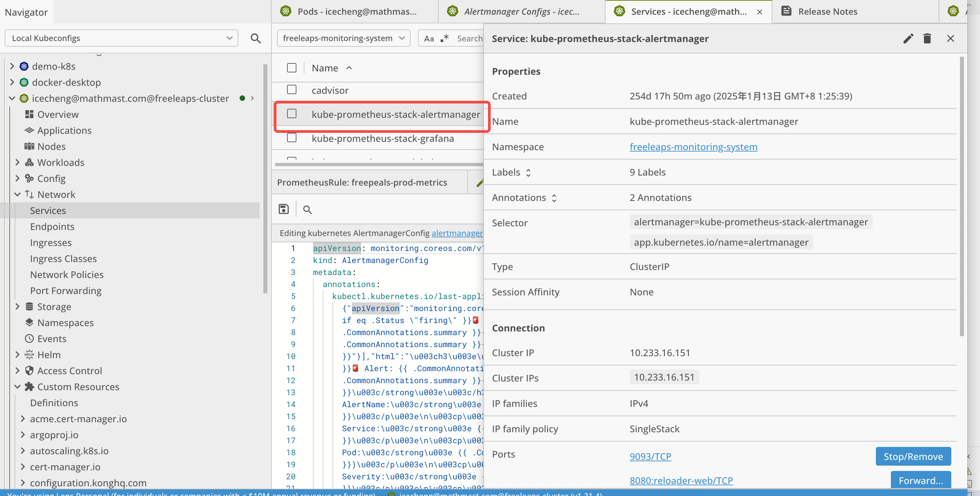Image resolution: width=980 pixels, height=496 pixels.
Task: Click the trash delete service icon
Action: tap(927, 38)
